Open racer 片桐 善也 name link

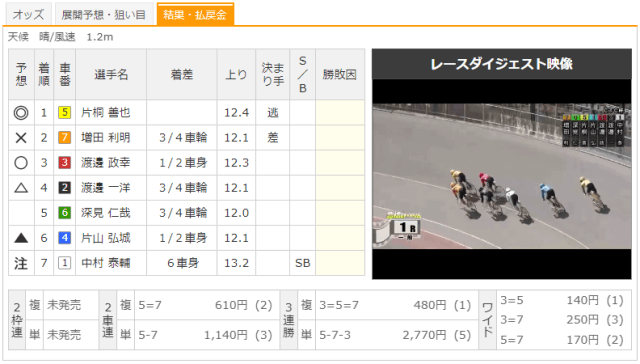click(105, 113)
